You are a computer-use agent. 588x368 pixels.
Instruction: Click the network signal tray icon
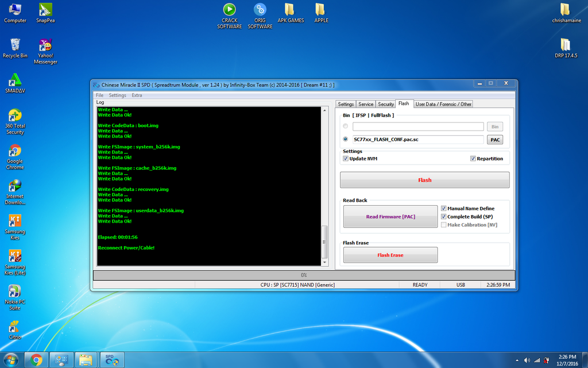coord(537,361)
